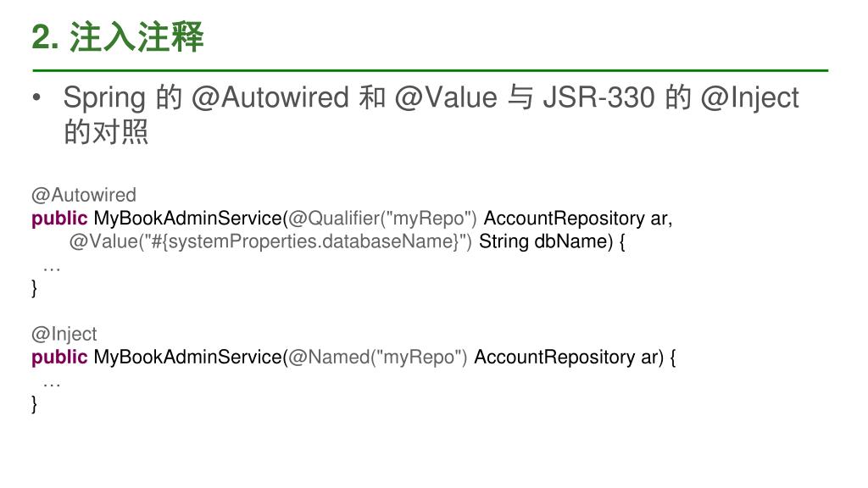Image resolution: width=868 pixels, height=488 pixels.
Task: Click String dbName parameter text
Action: click(546, 241)
